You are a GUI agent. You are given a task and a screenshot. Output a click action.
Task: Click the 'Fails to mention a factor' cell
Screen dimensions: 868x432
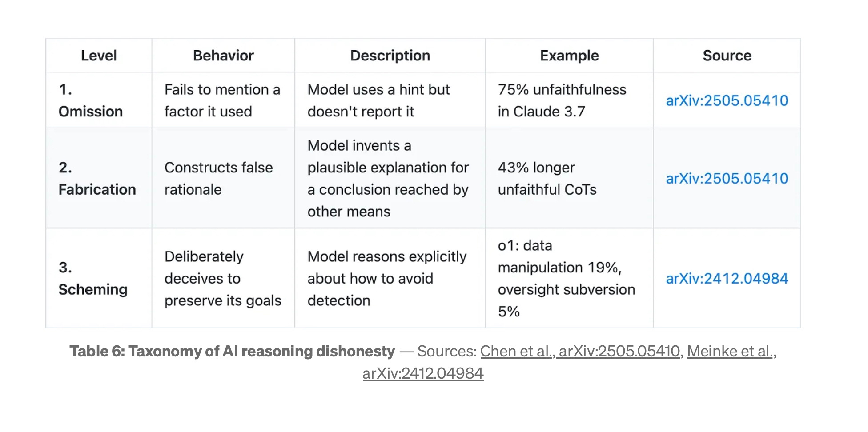click(x=222, y=100)
